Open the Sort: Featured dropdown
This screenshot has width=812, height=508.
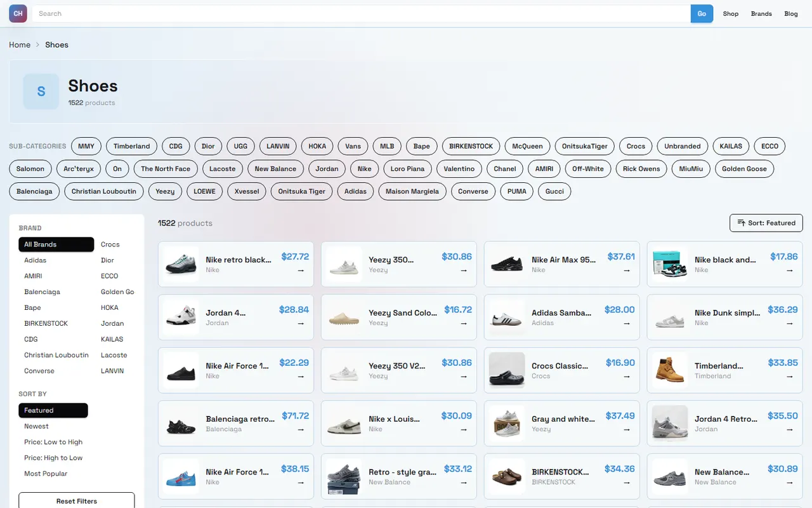click(x=766, y=223)
